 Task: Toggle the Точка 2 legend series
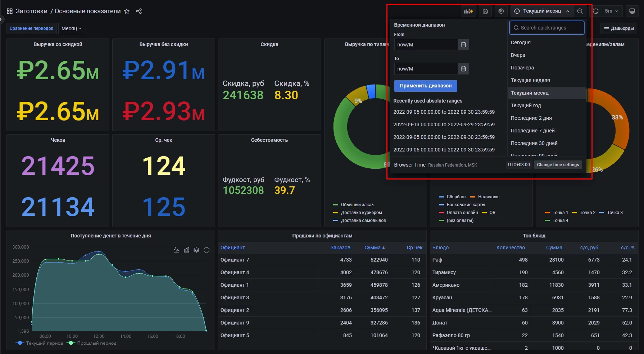point(587,213)
